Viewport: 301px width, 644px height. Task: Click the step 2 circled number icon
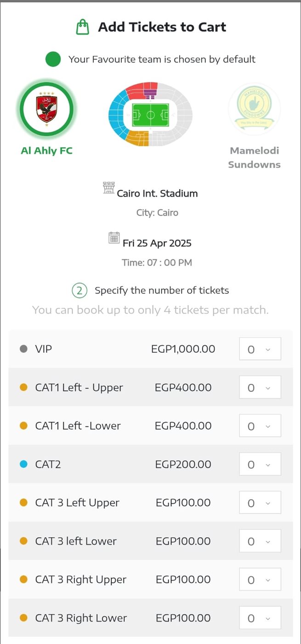[79, 291]
